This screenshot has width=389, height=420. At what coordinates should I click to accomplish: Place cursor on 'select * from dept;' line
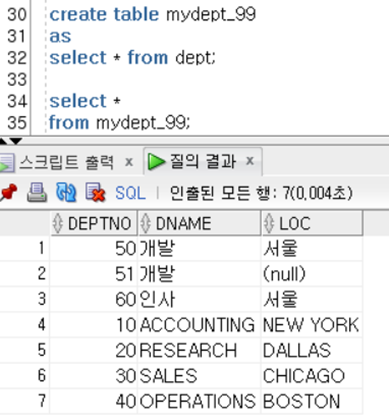click(x=133, y=58)
